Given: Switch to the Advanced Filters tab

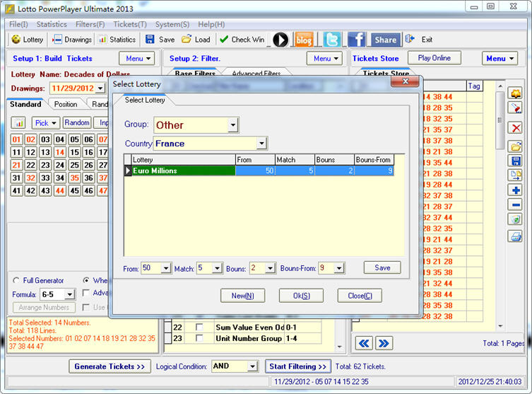Looking at the screenshot, I should [x=256, y=74].
